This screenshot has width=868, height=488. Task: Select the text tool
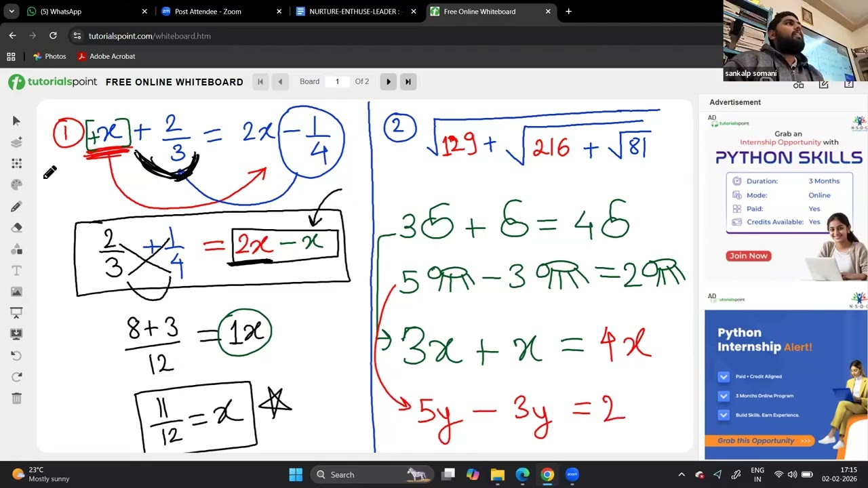tap(16, 270)
